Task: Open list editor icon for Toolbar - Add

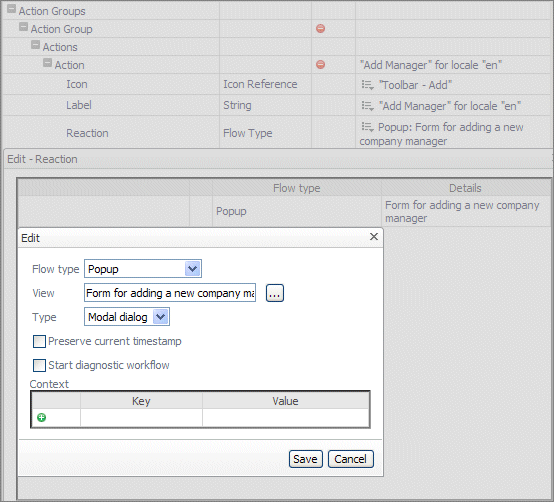Action: pyautogui.click(x=367, y=85)
